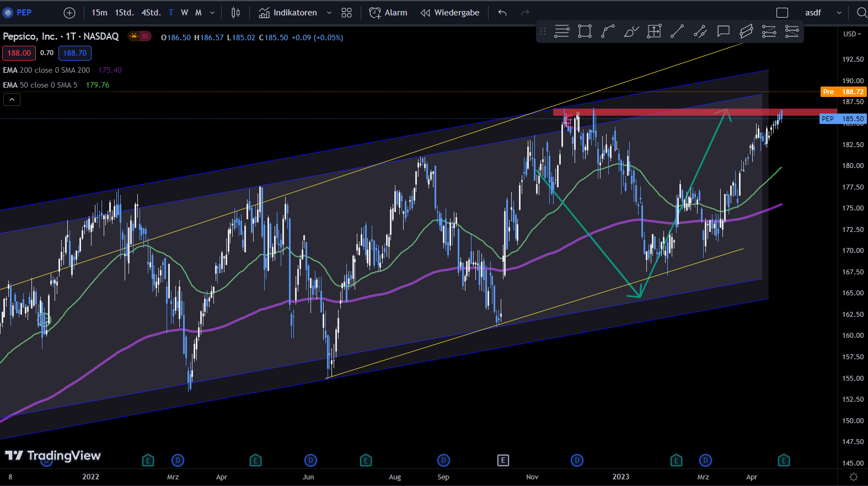Viewport: 868px width, 486px height.
Task: Toggle the fullscreen rectangle checkbox near asdf
Action: (782, 13)
